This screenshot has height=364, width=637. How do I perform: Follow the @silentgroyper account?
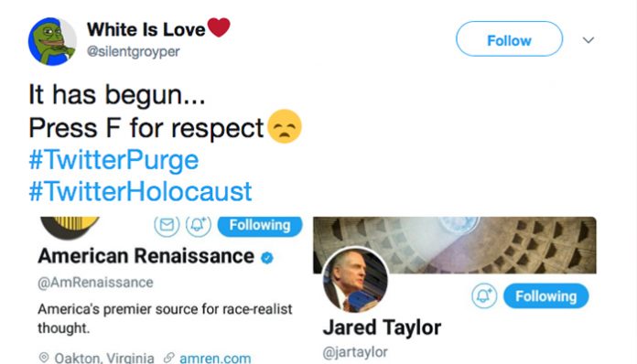click(510, 39)
